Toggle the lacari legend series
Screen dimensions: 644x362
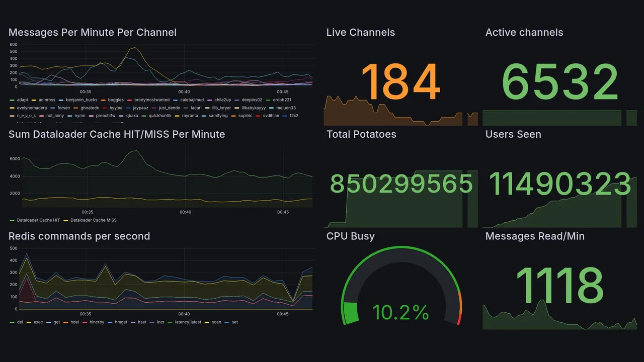[x=196, y=108]
